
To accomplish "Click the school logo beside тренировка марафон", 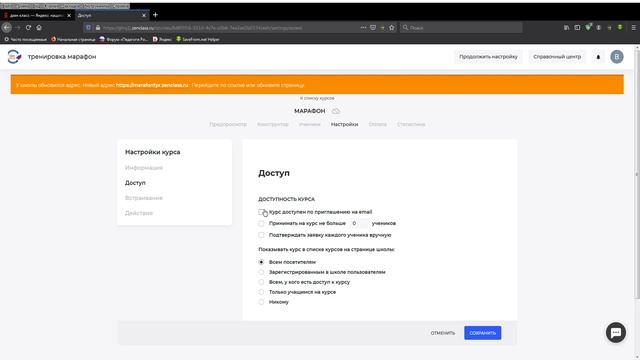I will pyautogui.click(x=14, y=57).
